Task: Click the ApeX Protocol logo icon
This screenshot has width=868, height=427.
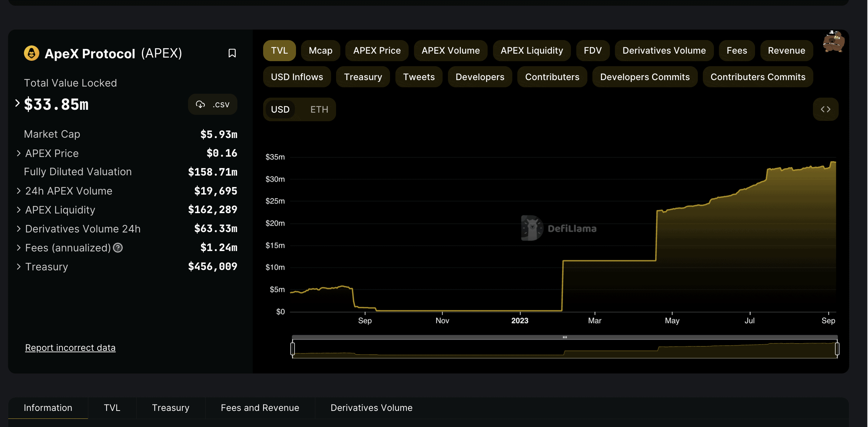Action: point(31,53)
